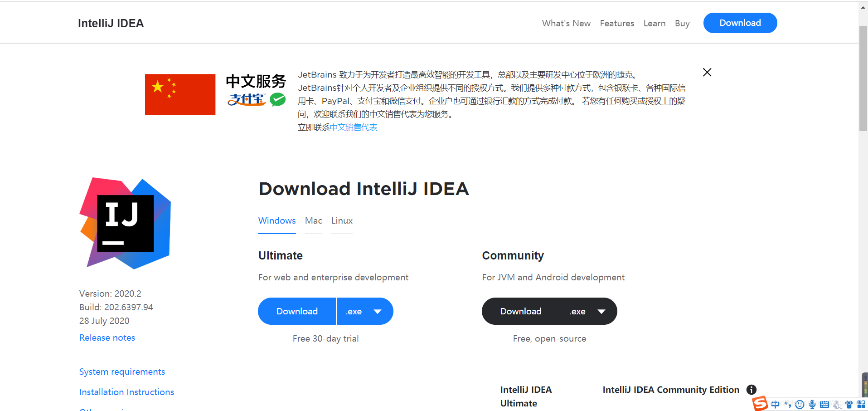This screenshot has height=411, width=868.
Task: Click the scrollbar up arrow
Action: (863, 7)
